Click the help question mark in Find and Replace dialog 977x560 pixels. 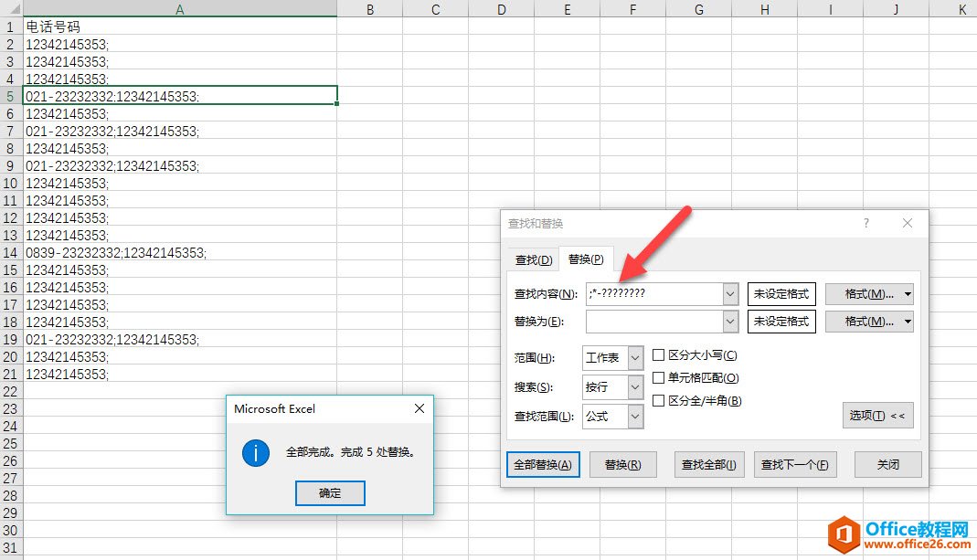pos(865,223)
